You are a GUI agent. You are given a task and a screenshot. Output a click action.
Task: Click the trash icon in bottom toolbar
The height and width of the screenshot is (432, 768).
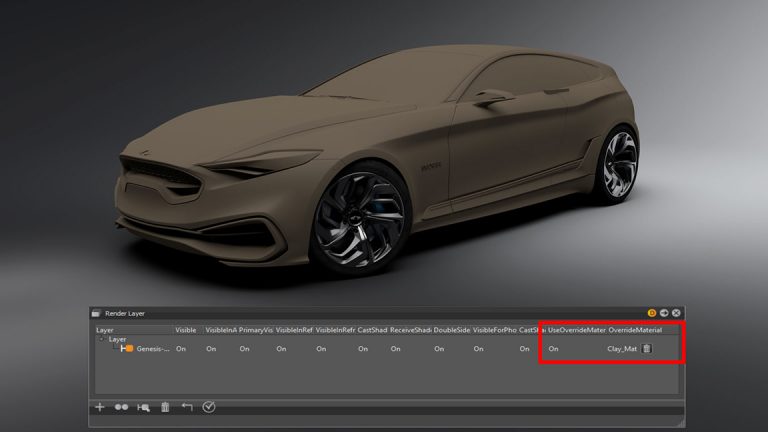165,407
